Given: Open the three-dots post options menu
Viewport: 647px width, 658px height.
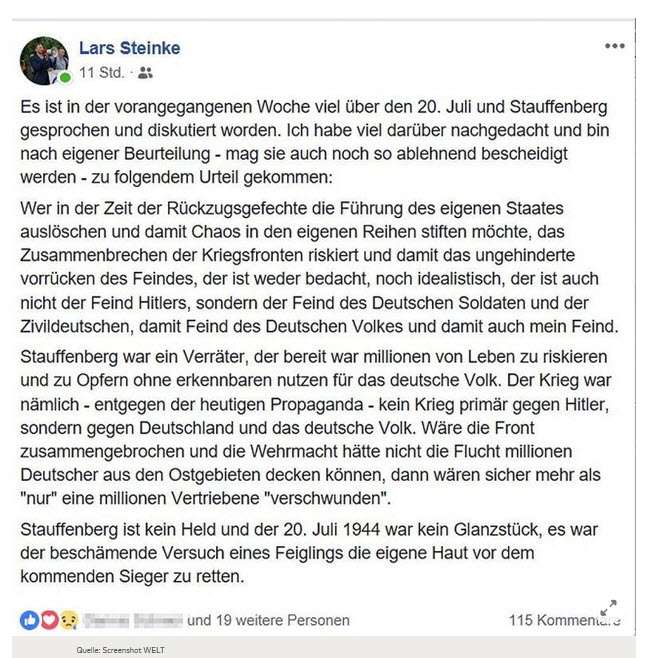Looking at the screenshot, I should pos(614,46).
